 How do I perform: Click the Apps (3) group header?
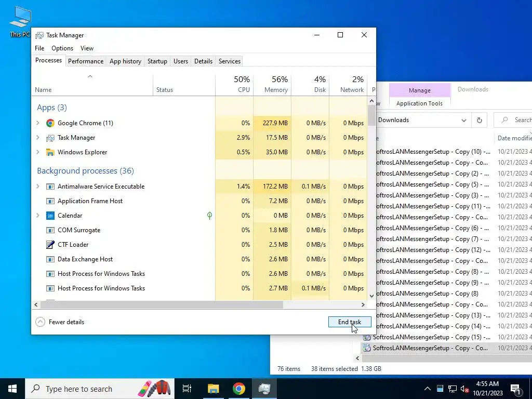(52, 108)
